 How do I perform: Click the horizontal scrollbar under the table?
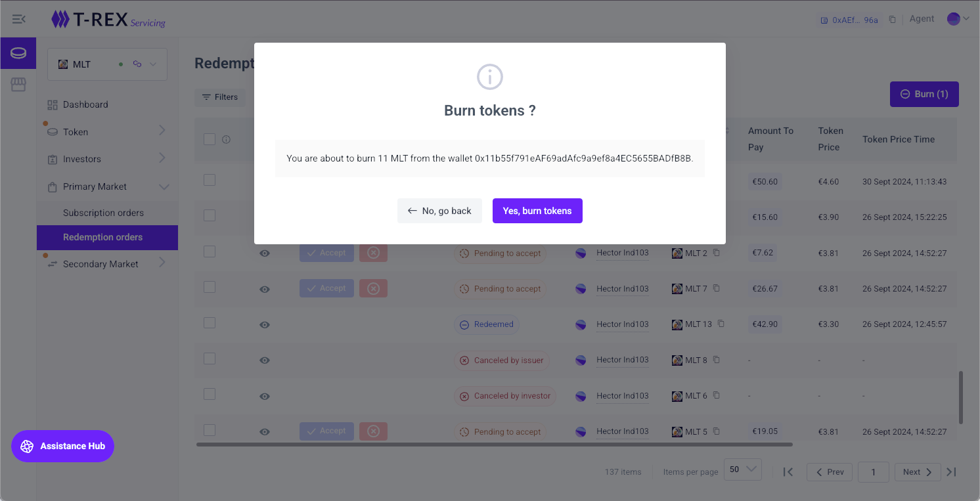(x=494, y=445)
